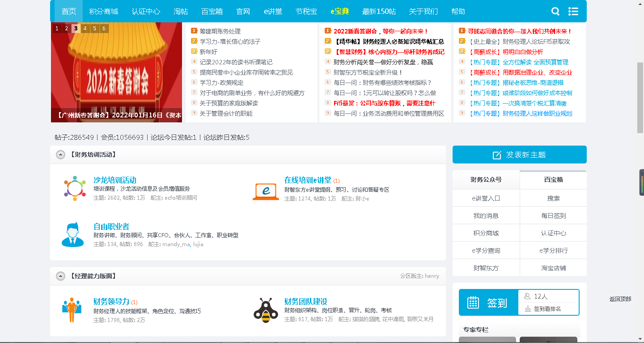Open post 财智东方节税宝全新升级！

click(368, 72)
